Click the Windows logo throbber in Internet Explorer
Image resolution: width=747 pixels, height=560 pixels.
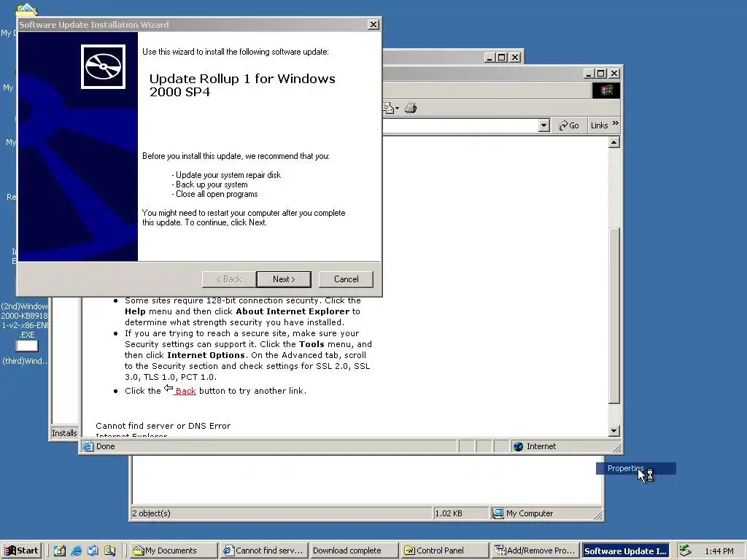coord(606,90)
